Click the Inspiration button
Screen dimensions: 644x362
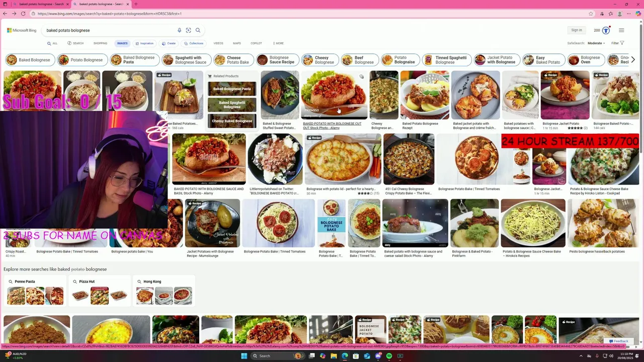144,43
